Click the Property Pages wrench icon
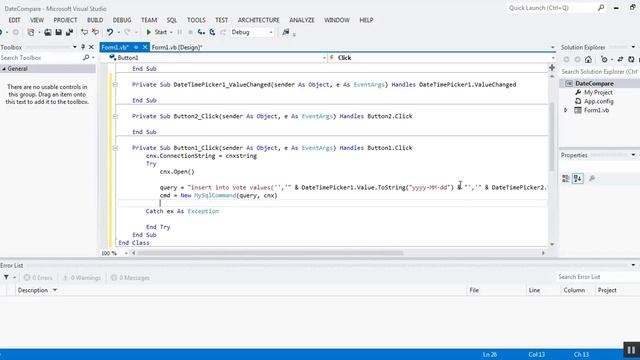This screenshot has width=640, height=360. click(x=591, y=178)
